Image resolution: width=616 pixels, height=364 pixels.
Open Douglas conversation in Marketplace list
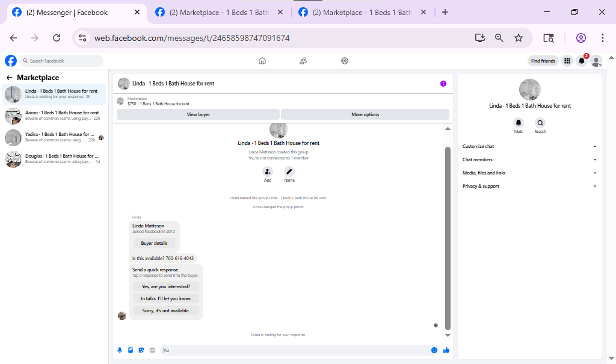pyautogui.click(x=54, y=159)
